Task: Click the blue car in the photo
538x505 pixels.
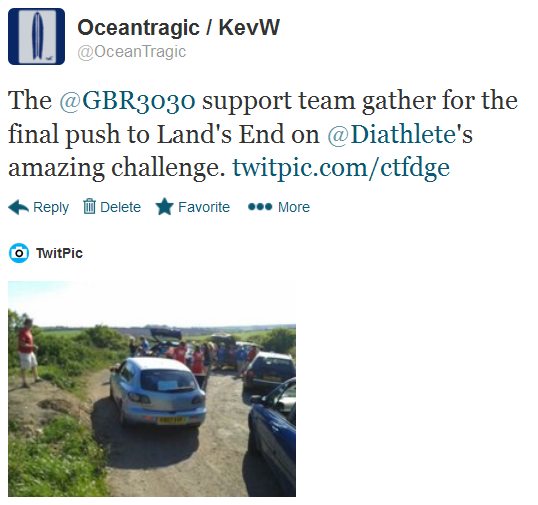Action: tap(273, 436)
